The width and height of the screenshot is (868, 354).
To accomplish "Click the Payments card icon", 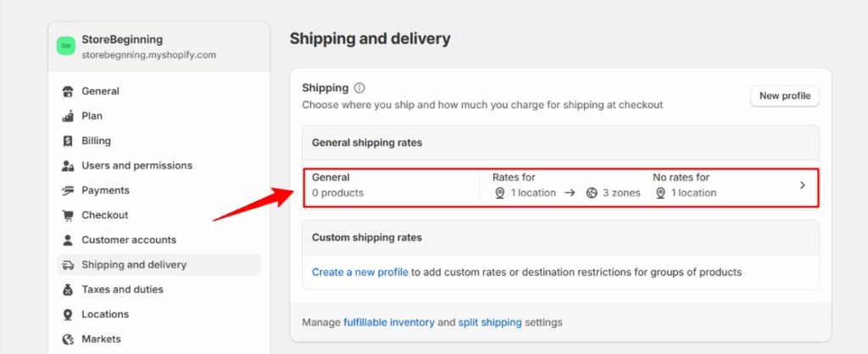I will pos(67,191).
